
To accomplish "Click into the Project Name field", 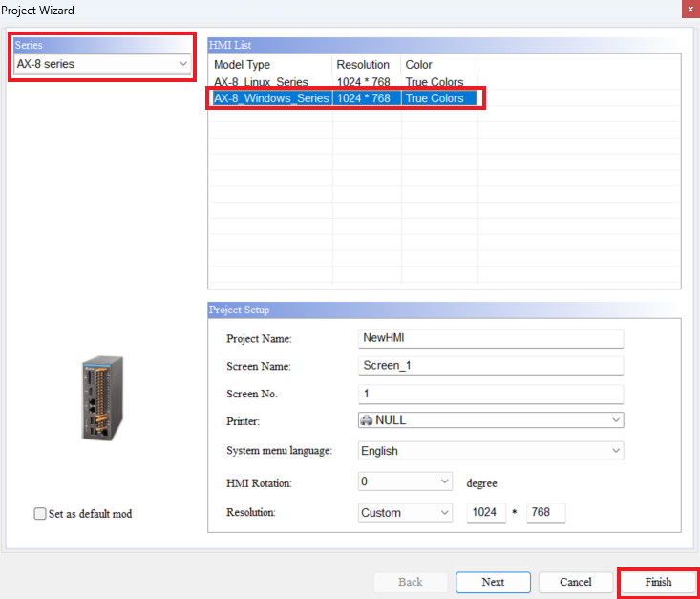I will click(490, 338).
